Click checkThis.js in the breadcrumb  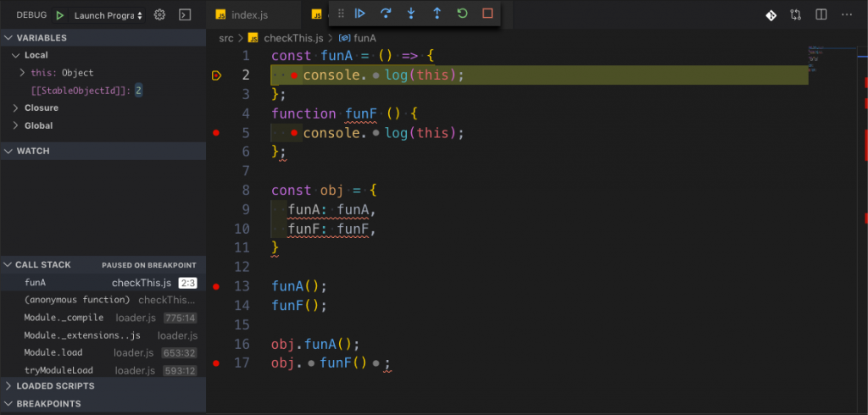pyautogui.click(x=293, y=37)
